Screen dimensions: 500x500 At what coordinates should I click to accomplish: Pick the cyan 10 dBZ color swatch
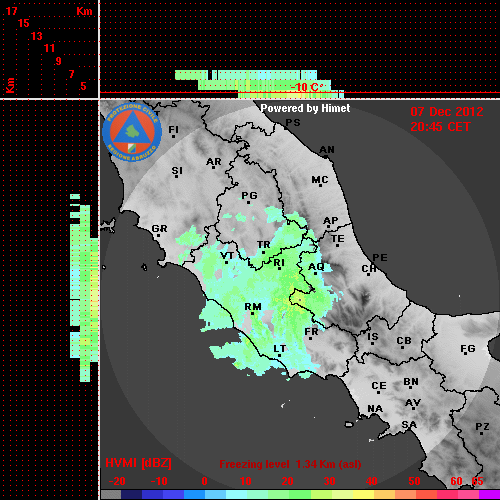[x=237, y=494]
